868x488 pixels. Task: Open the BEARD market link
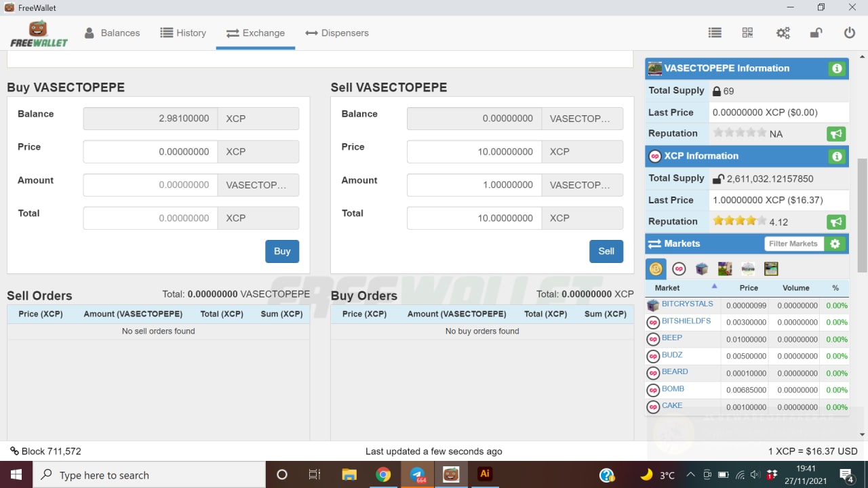tap(675, 372)
